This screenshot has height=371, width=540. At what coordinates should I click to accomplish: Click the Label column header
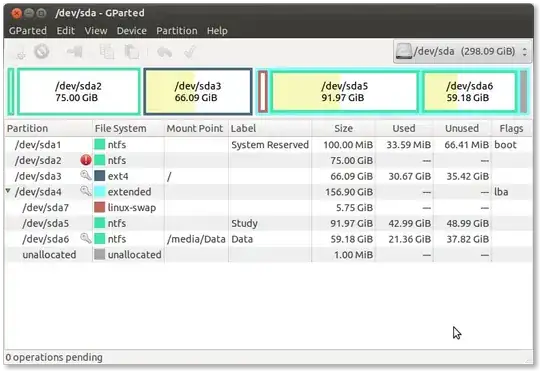[x=270, y=128]
